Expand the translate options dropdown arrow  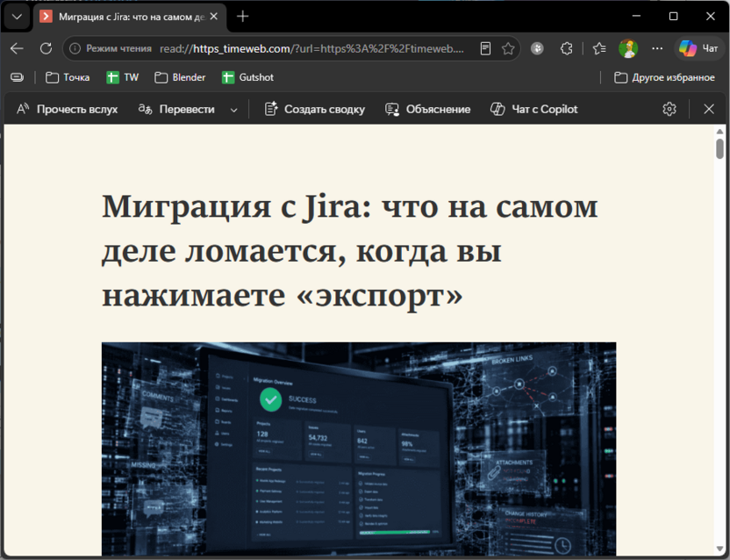coord(233,110)
